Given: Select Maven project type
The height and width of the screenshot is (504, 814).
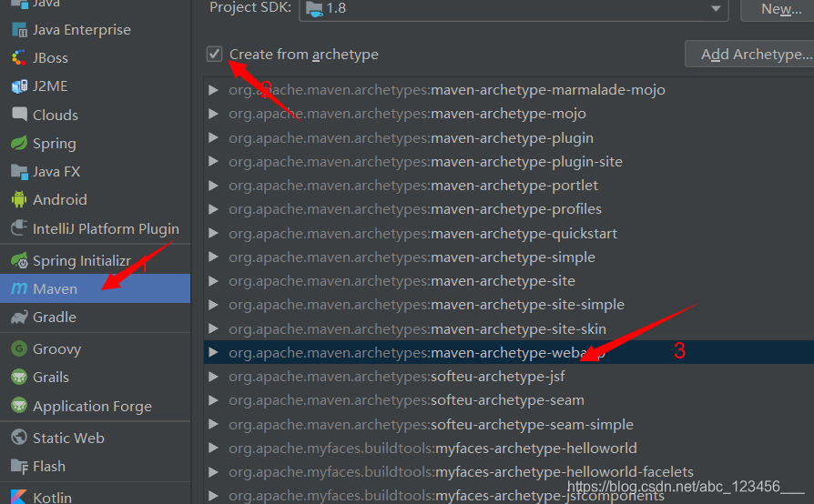Looking at the screenshot, I should 95,288.
